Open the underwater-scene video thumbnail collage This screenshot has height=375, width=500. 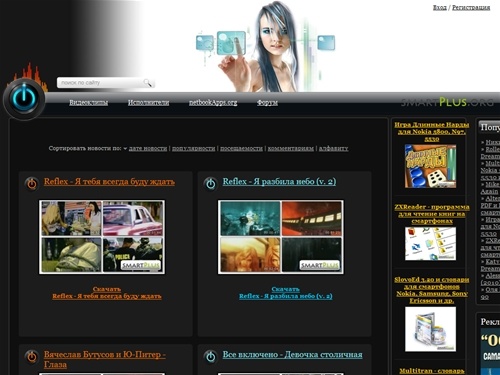point(281,237)
